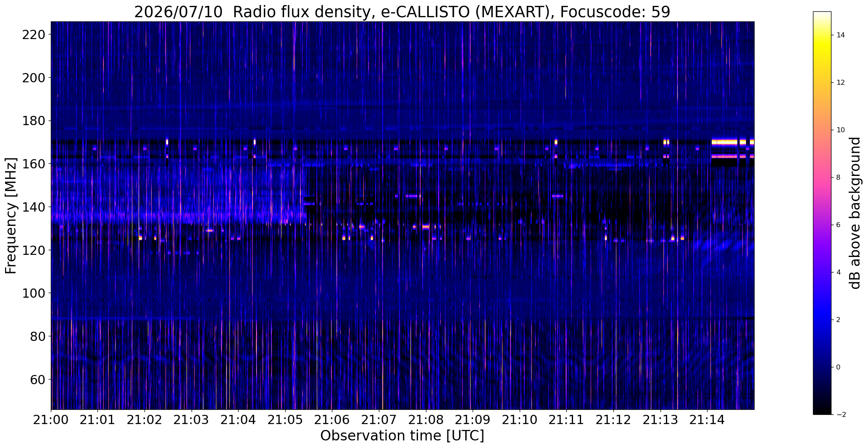Click the 21:06 time tick label
The height and width of the screenshot is (448, 868).
[332, 420]
